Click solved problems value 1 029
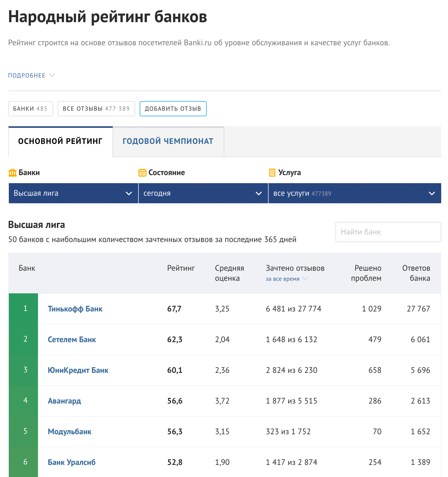Image resolution: width=448 pixels, height=477 pixels. pos(372,309)
